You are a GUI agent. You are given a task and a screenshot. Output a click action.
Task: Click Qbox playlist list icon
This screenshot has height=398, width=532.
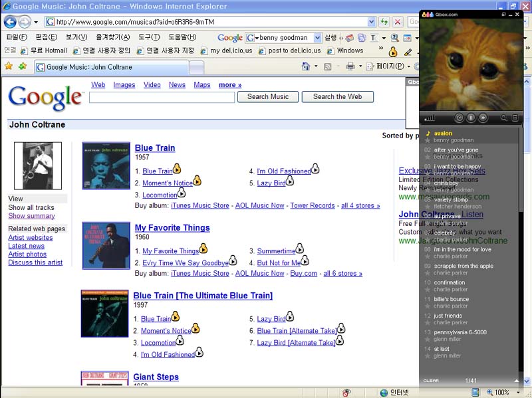point(515,118)
